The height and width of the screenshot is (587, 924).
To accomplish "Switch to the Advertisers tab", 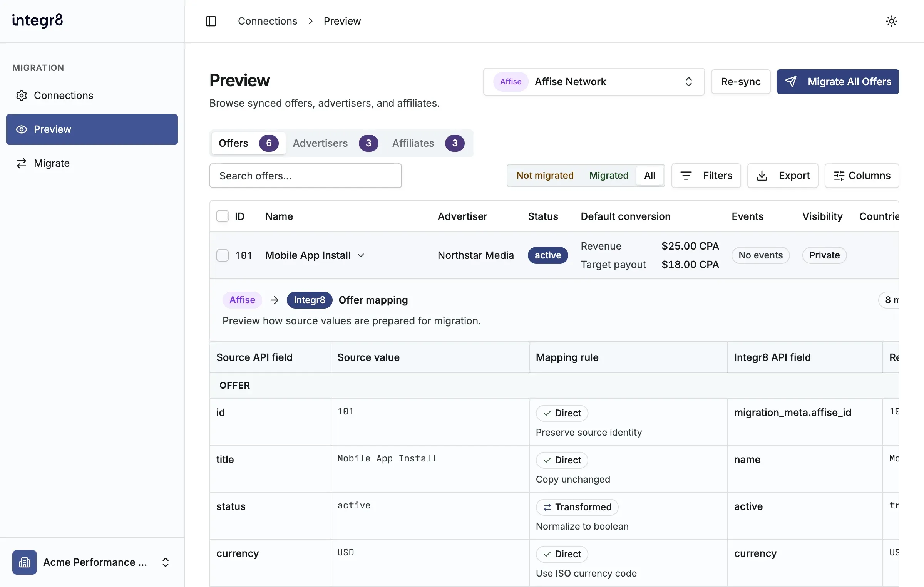I will [335, 143].
